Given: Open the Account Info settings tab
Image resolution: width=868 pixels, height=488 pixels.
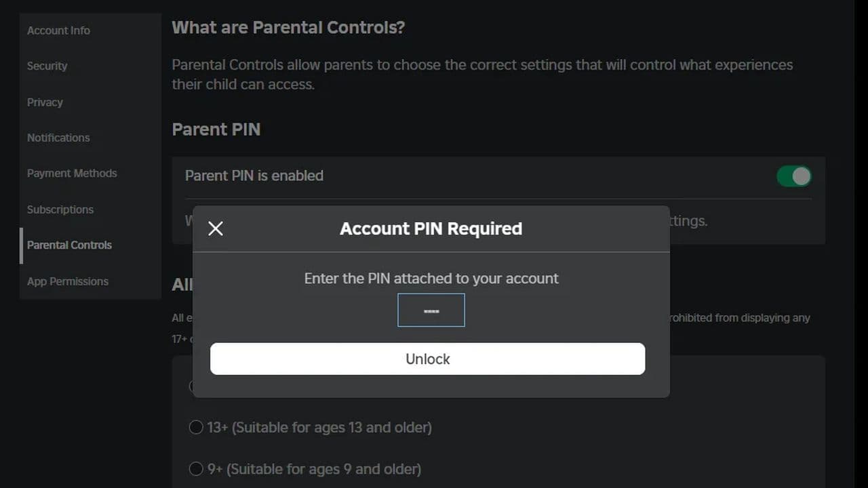Looking at the screenshot, I should point(58,30).
